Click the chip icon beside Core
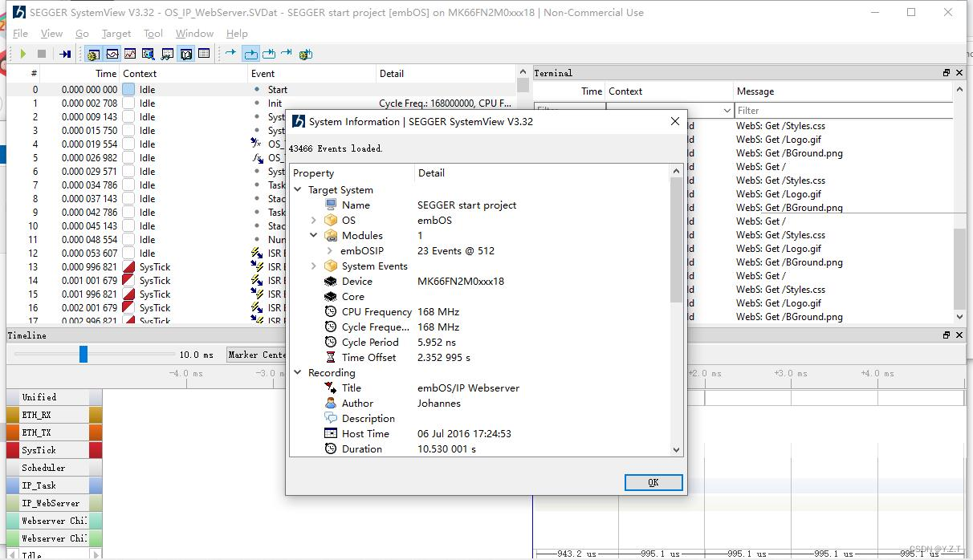Screen dimensions: 973x560 (331, 297)
